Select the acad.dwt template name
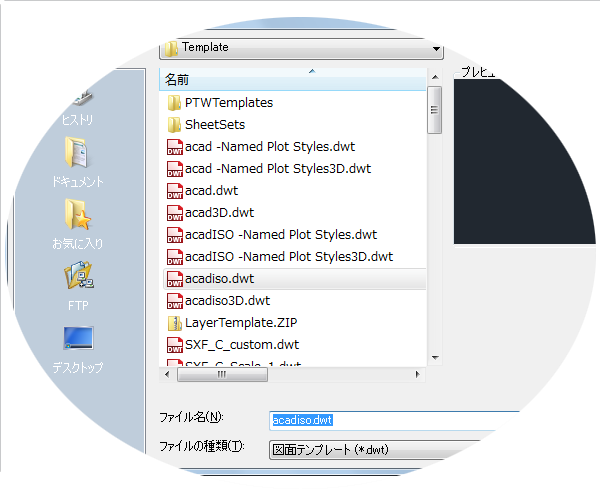The height and width of the screenshot is (492, 613). pyautogui.click(x=211, y=191)
